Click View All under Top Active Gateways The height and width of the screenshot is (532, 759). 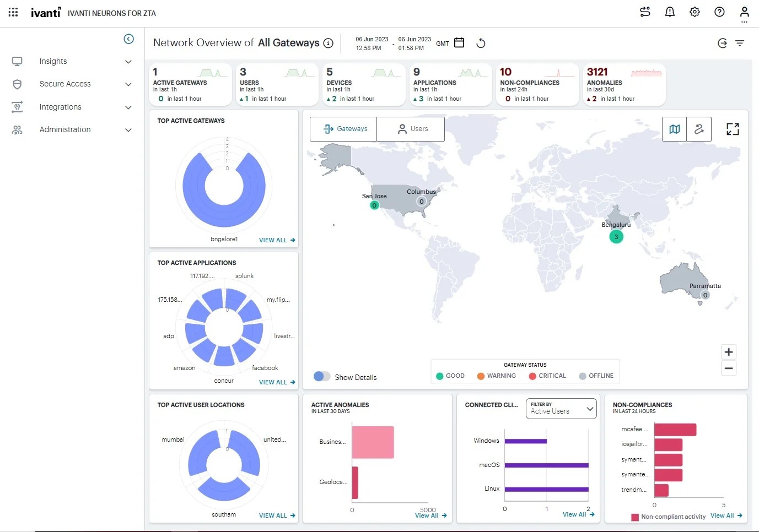pyautogui.click(x=277, y=240)
